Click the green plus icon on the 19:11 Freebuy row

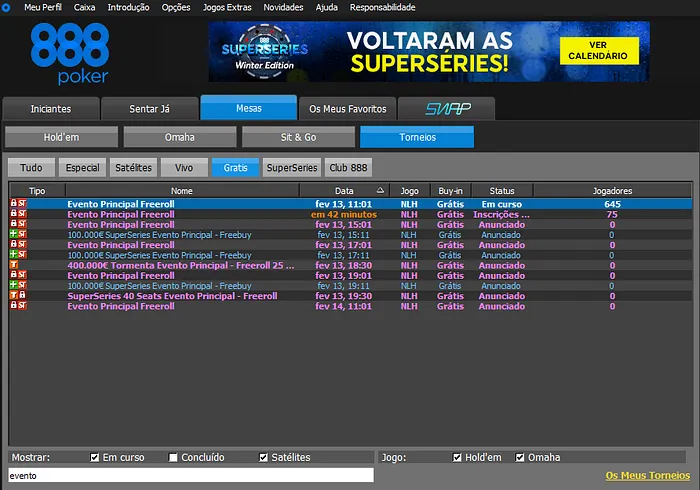coord(14,285)
